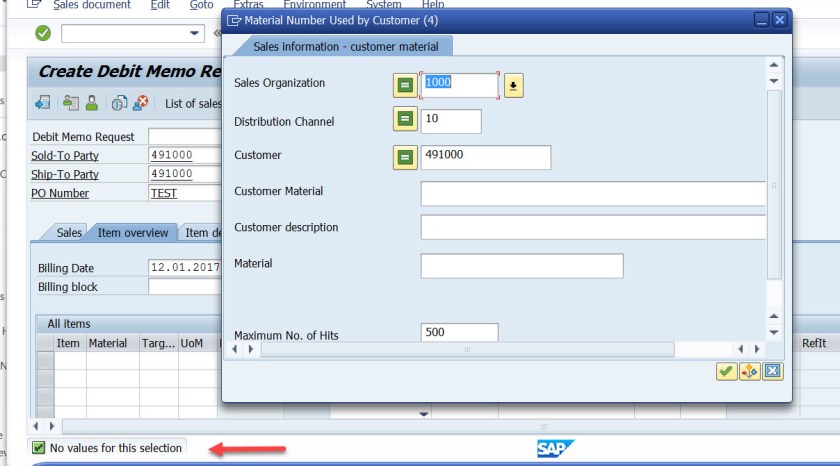
Task: Click the UoM column header
Action: (x=197, y=343)
